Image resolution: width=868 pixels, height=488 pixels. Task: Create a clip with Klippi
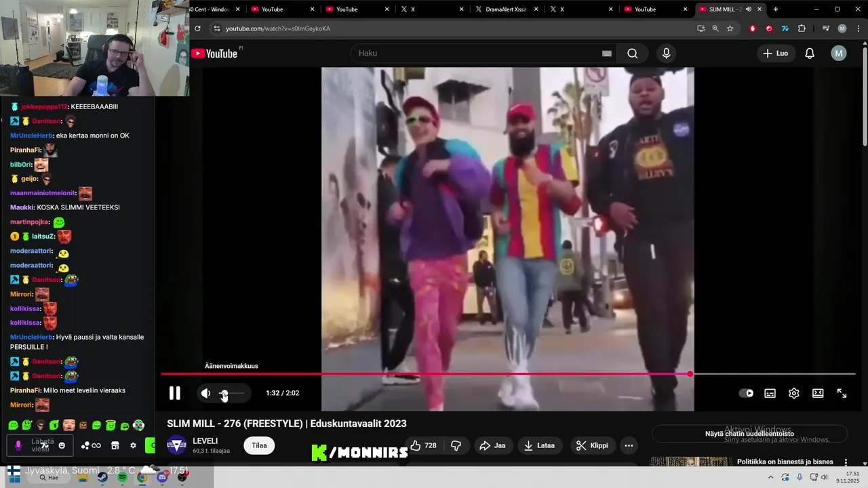tap(592, 445)
